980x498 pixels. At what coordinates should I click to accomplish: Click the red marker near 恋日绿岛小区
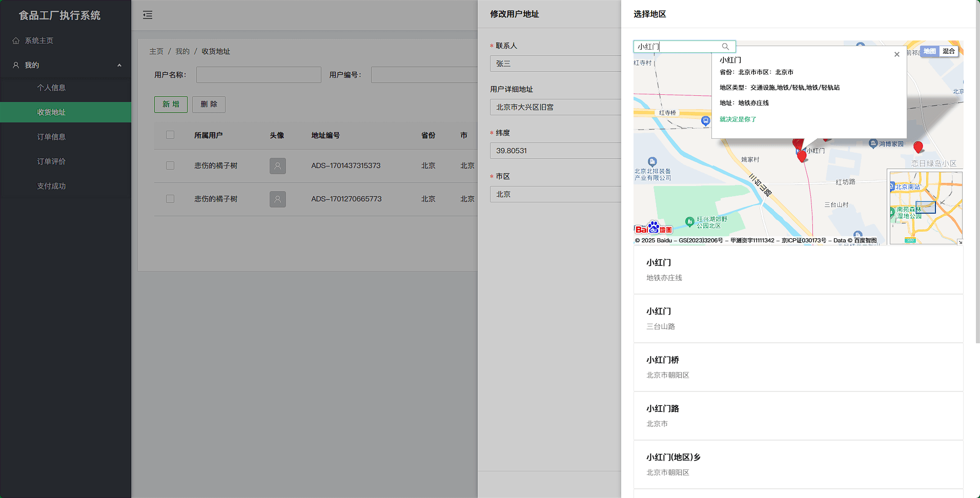(918, 147)
